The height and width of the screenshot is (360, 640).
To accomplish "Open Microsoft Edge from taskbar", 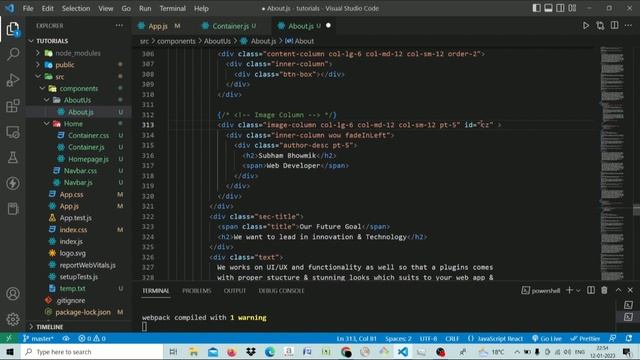I will pos(269,351).
